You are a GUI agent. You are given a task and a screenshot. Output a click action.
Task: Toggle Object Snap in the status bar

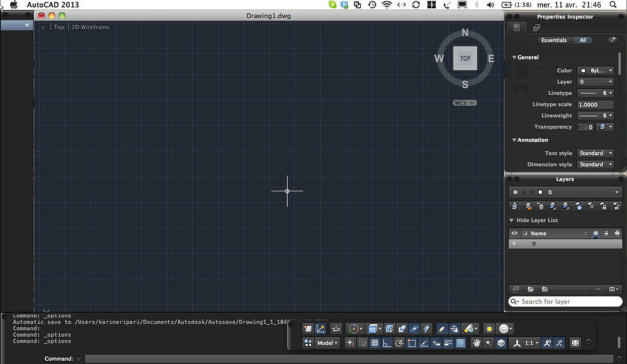[411, 343]
